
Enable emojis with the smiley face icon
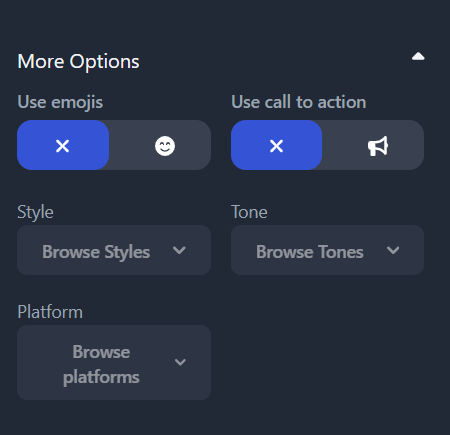click(x=165, y=146)
